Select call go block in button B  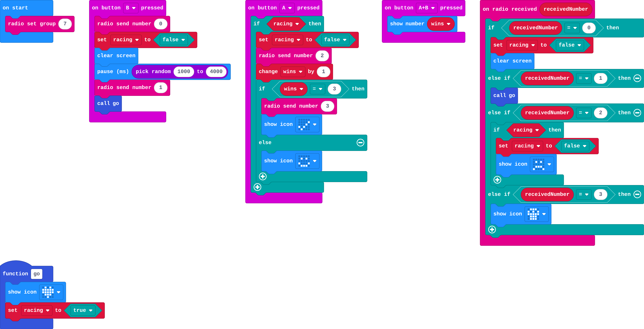(x=108, y=104)
